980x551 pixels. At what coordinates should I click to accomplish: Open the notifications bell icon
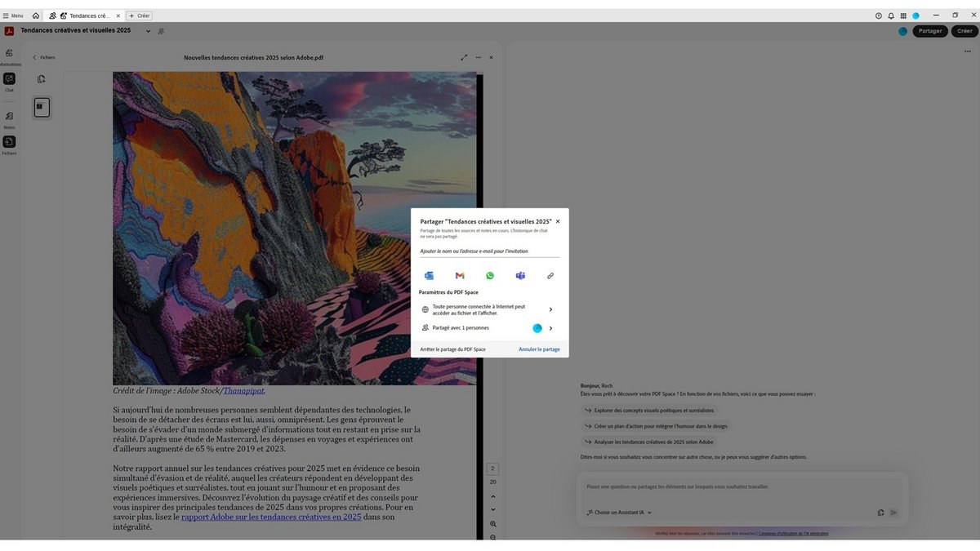pyautogui.click(x=891, y=16)
